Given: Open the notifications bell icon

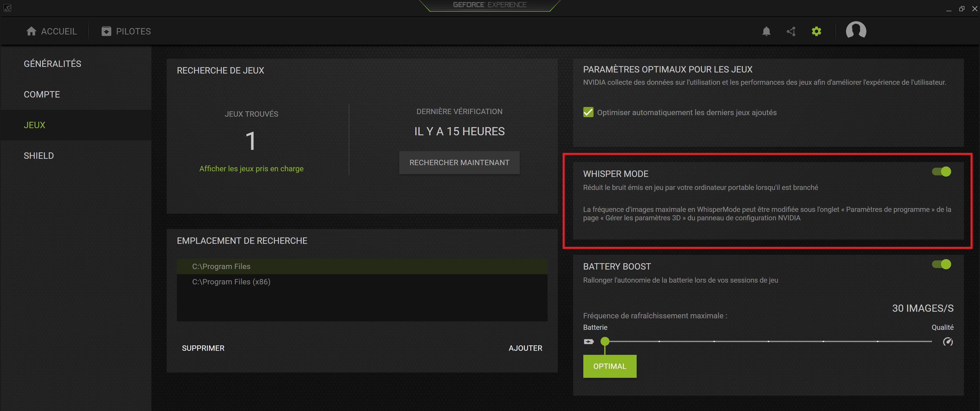Looking at the screenshot, I should point(766,31).
